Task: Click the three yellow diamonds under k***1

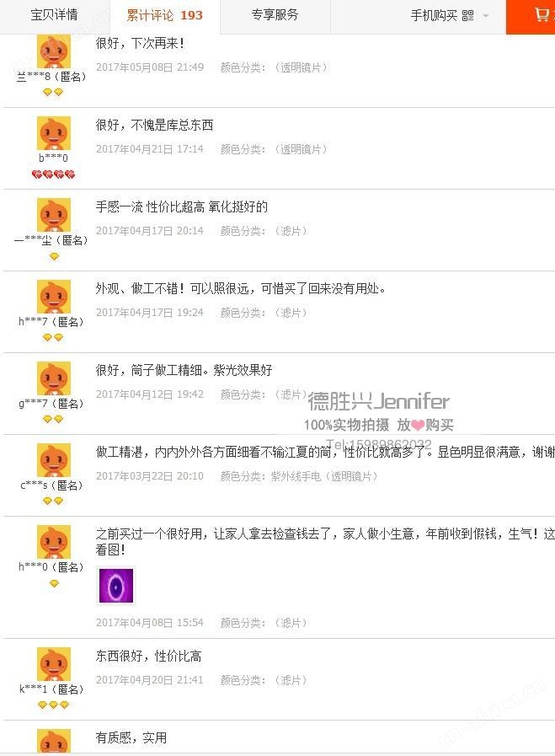Action: (x=53, y=705)
